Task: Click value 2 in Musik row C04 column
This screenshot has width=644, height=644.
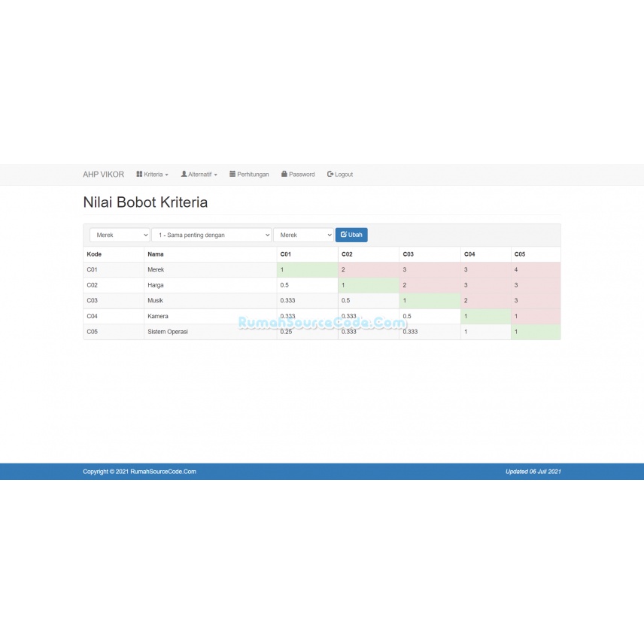Action: [485, 301]
